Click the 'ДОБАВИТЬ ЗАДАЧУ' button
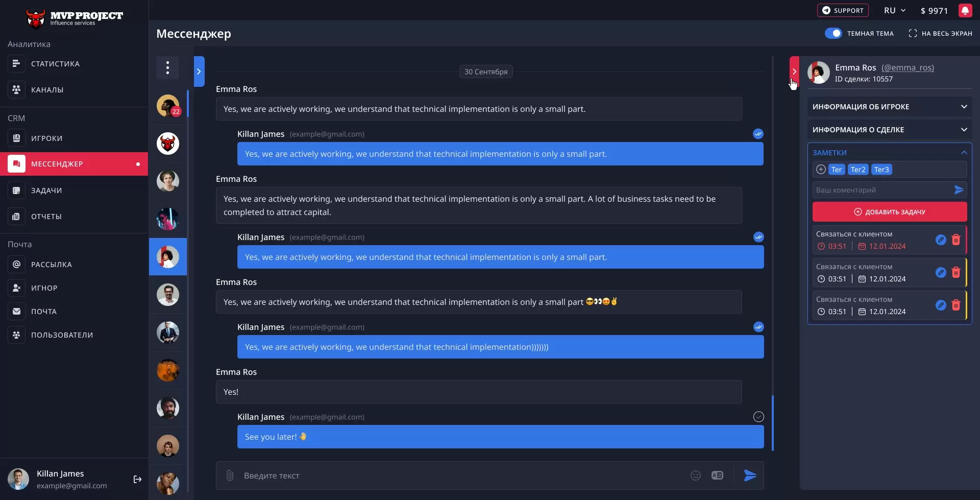Image resolution: width=980 pixels, height=500 pixels. 889,211
